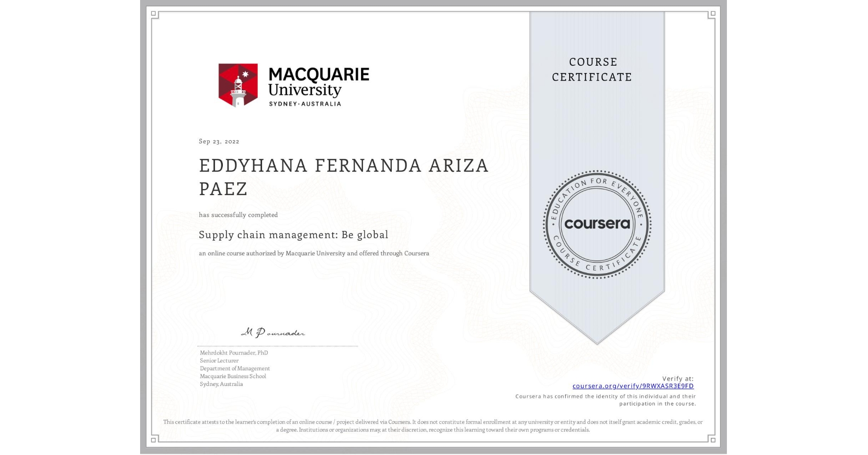This screenshot has height=455, width=868.
Task: Click the course title Supply chain management: Be global
Action: pyautogui.click(x=293, y=235)
